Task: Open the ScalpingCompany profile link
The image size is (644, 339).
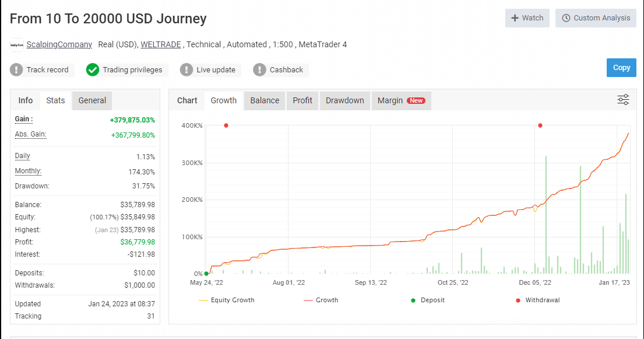Action: [x=59, y=44]
